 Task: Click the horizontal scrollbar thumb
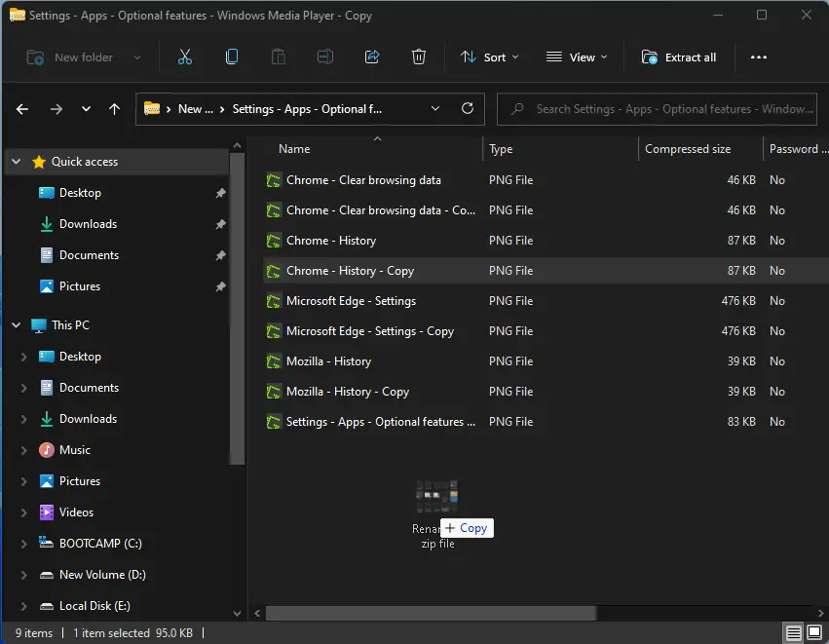tap(431, 614)
